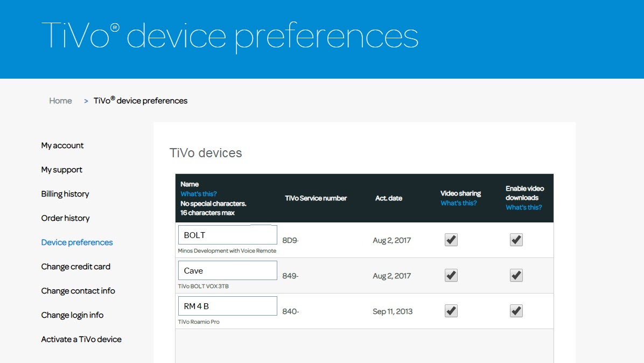The image size is (644, 363).
Task: Go to Order history
Action: pos(65,218)
